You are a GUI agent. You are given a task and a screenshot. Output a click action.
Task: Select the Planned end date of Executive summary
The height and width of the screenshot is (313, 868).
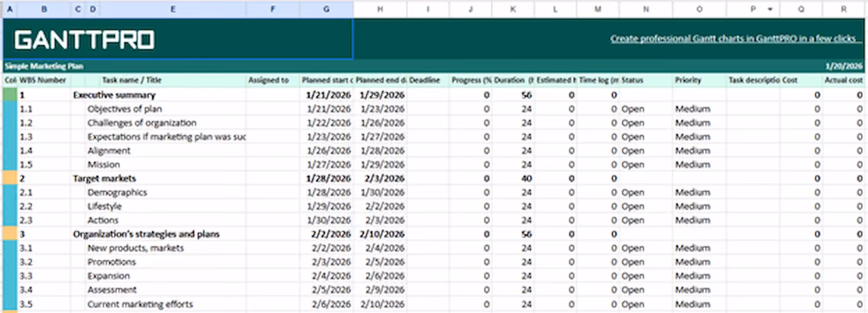[x=380, y=95]
